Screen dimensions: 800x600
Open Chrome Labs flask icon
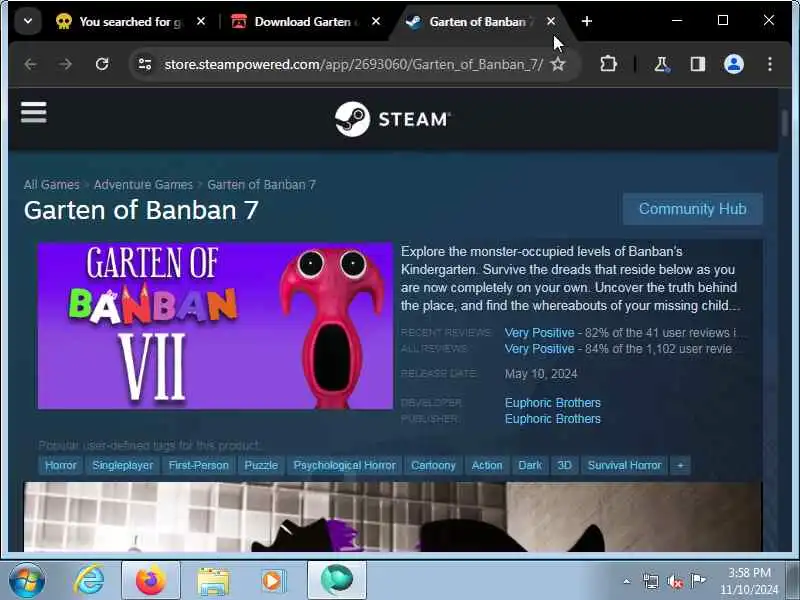click(x=662, y=64)
